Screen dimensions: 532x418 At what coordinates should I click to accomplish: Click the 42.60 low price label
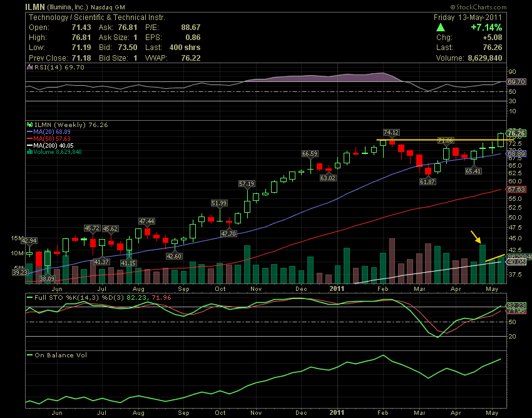[174, 256]
